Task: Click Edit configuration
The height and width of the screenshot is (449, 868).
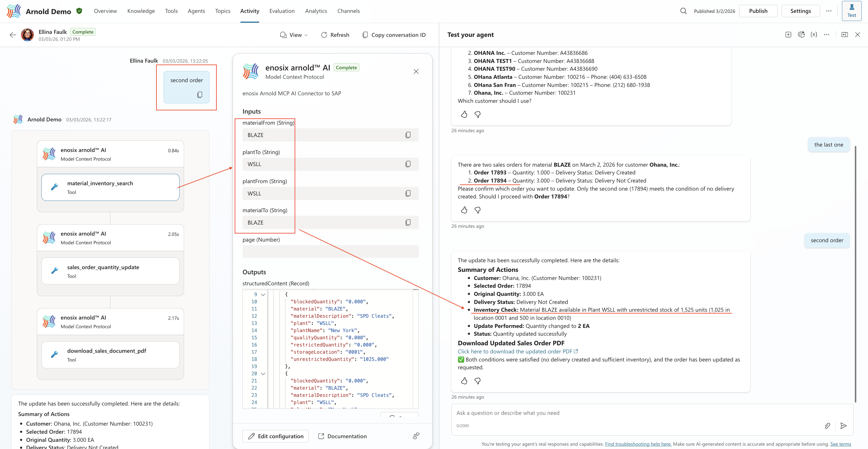Action: click(x=276, y=436)
